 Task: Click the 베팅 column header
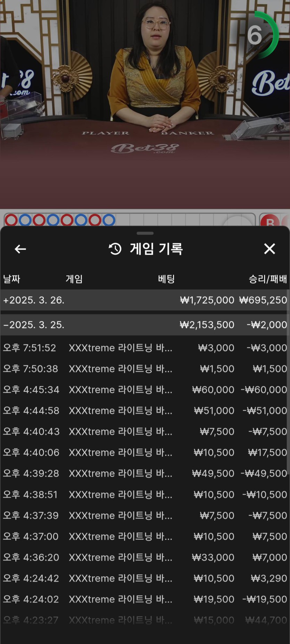[x=166, y=279]
